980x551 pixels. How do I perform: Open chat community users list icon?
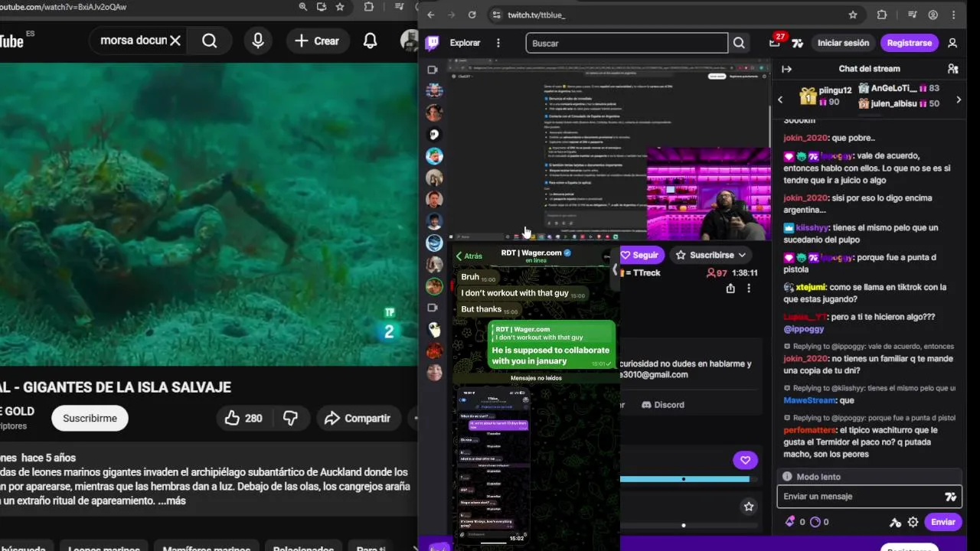coord(952,69)
